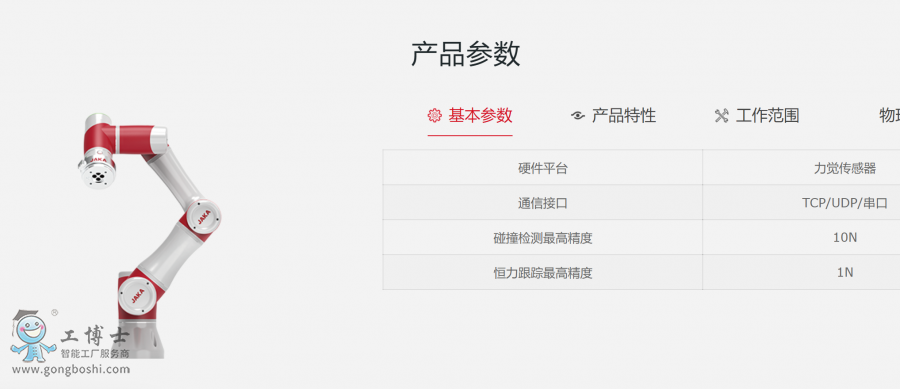900x389 pixels.
Task: Select the 硬件平台 table cell
Action: [542, 168]
